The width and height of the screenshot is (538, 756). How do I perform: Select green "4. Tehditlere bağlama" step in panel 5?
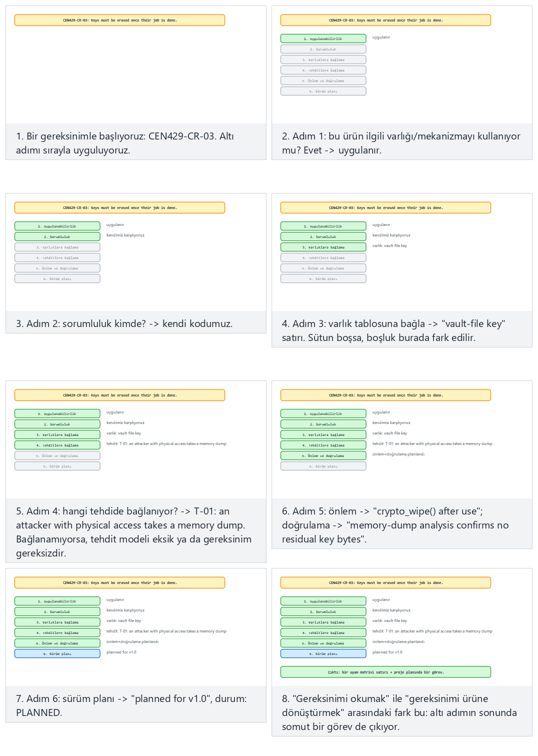pos(57,445)
